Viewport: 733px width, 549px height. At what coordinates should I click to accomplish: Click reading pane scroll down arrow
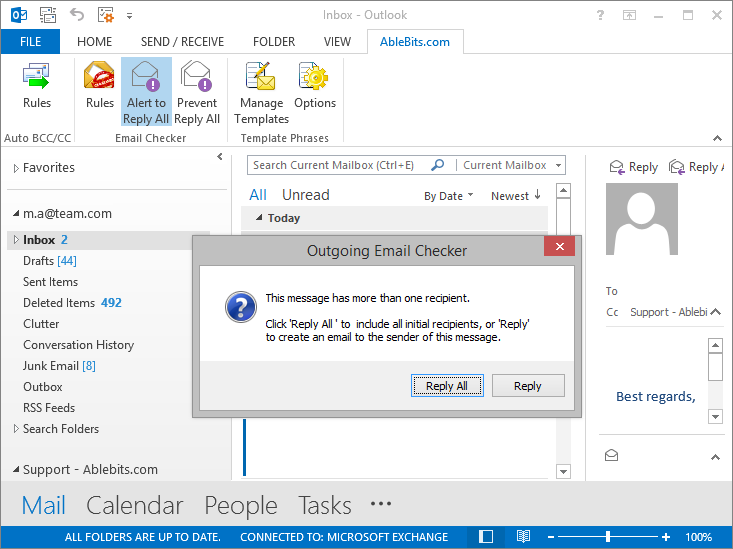(x=715, y=416)
